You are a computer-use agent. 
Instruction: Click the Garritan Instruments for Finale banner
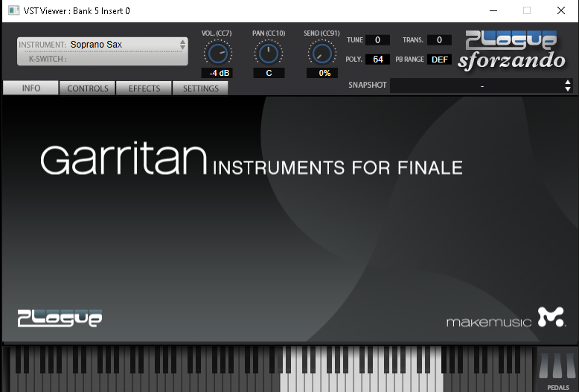click(x=251, y=160)
